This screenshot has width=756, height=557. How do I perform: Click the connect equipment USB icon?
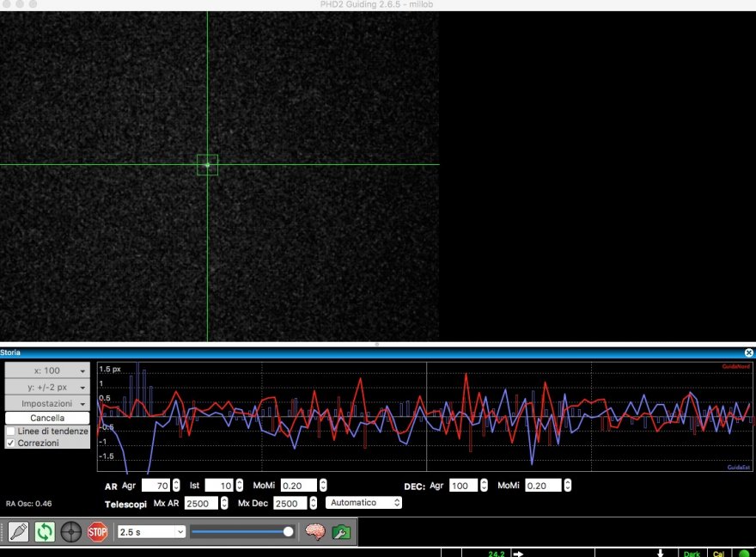[19, 532]
